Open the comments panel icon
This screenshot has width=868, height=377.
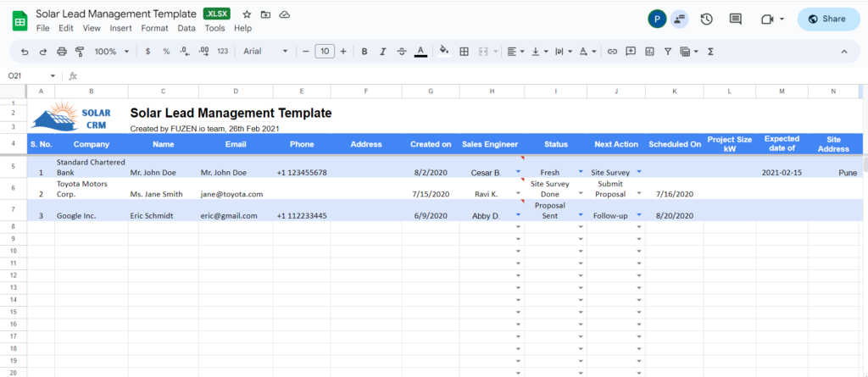point(735,19)
